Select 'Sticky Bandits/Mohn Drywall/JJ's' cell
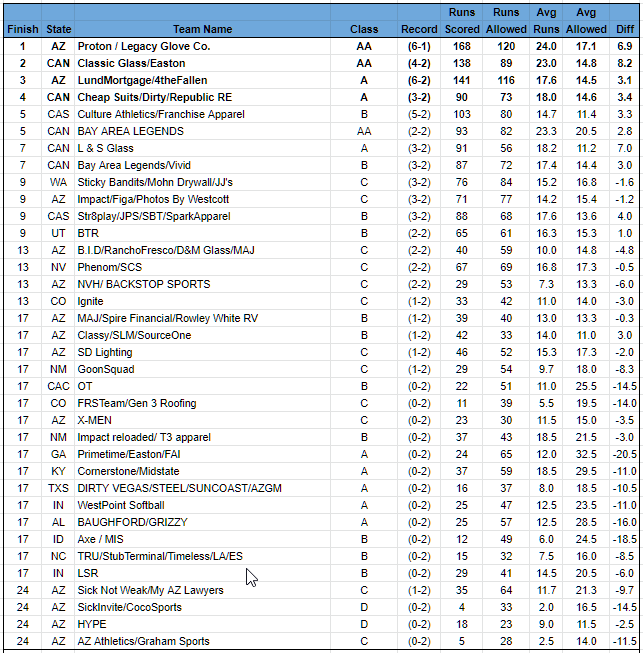This screenshot has width=643, height=653. pos(202,182)
